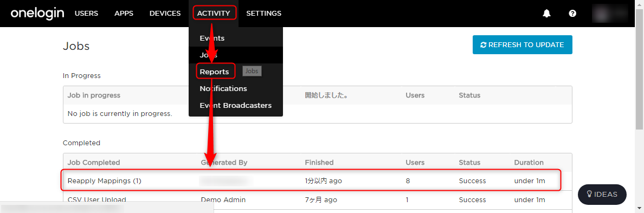
Task: Open the USERS menu
Action: tap(86, 14)
